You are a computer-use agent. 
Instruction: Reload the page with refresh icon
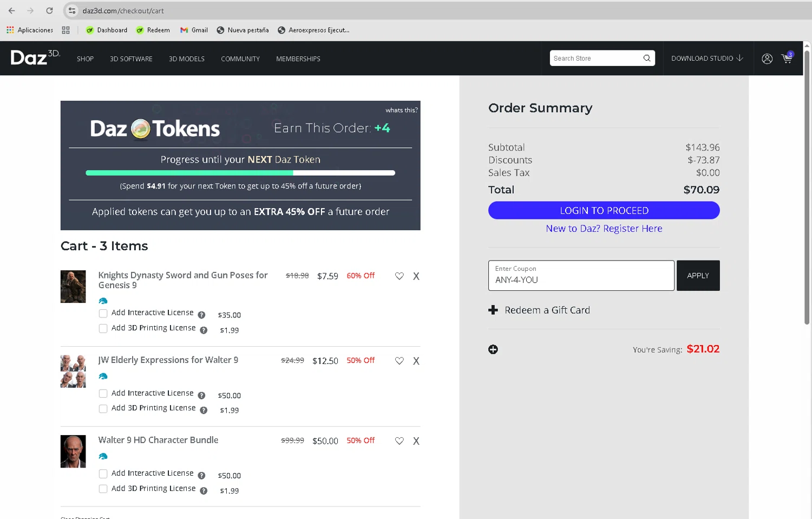tap(49, 10)
